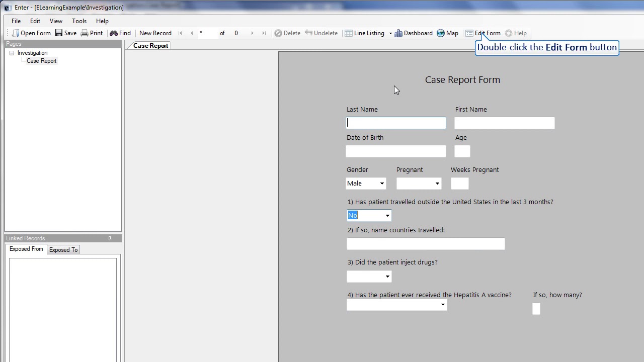Select Case Report in the Pages tree
This screenshot has height=362, width=644.
[x=41, y=61]
